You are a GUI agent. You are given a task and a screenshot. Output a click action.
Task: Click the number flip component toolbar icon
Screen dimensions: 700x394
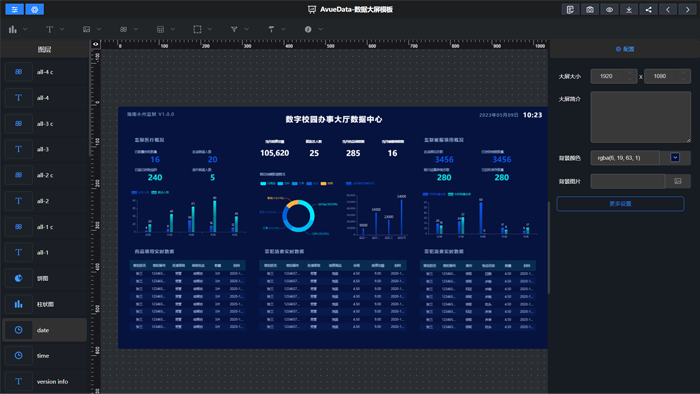pos(124,29)
